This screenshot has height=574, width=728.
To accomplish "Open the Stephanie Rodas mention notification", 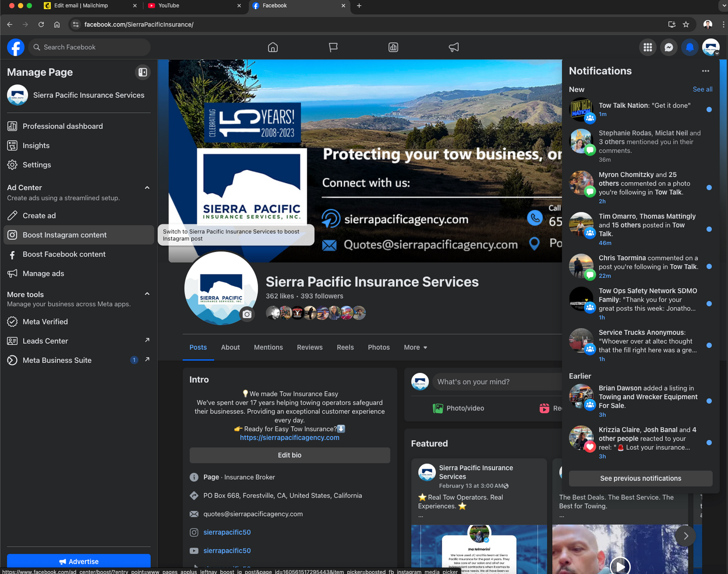I will point(641,146).
